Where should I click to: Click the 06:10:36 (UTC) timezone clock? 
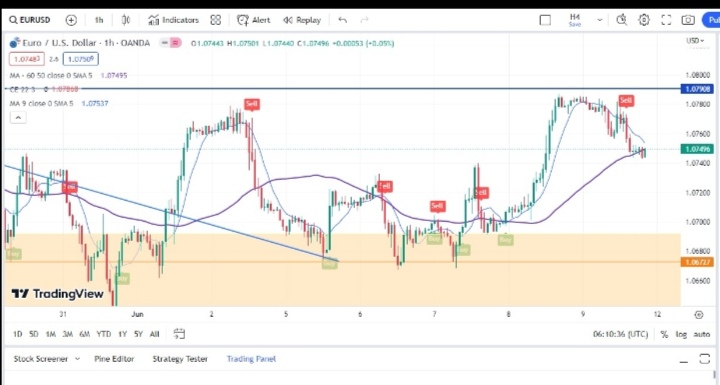tap(620, 334)
